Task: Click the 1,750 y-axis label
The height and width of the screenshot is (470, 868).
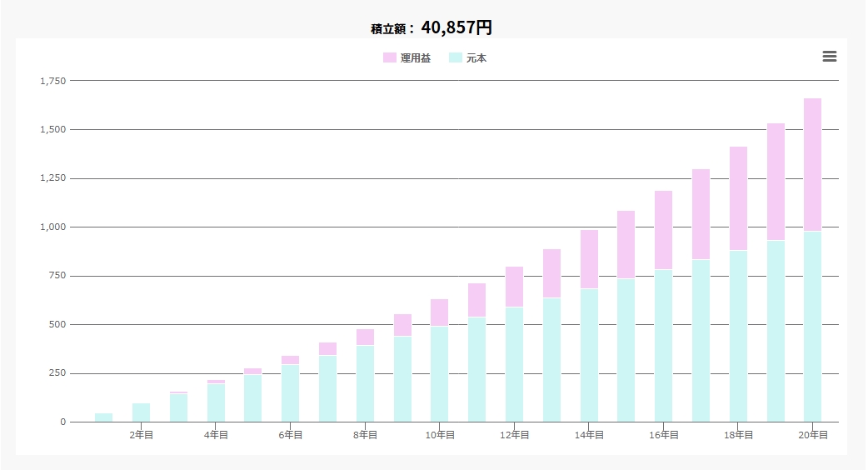Action: point(52,81)
